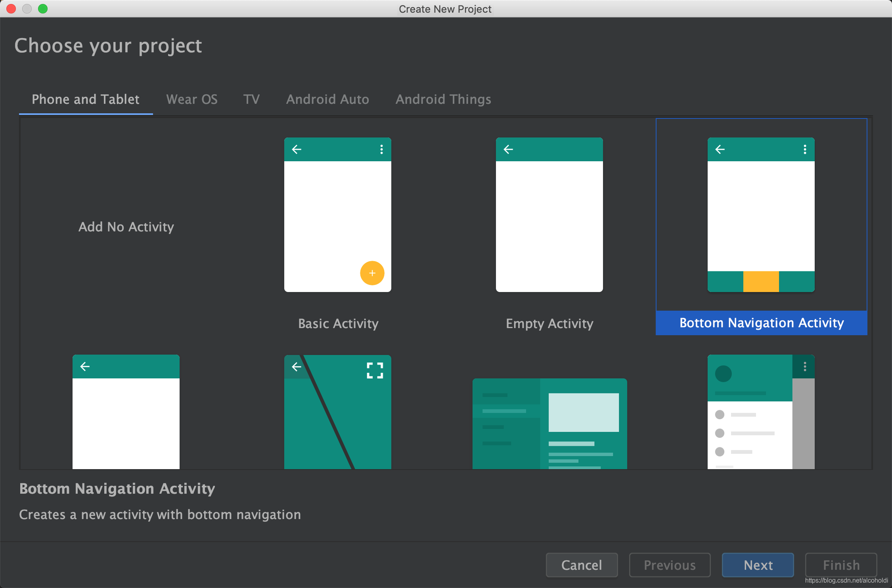Click the avatar circle in Navigation Drawer preview

pos(723,374)
